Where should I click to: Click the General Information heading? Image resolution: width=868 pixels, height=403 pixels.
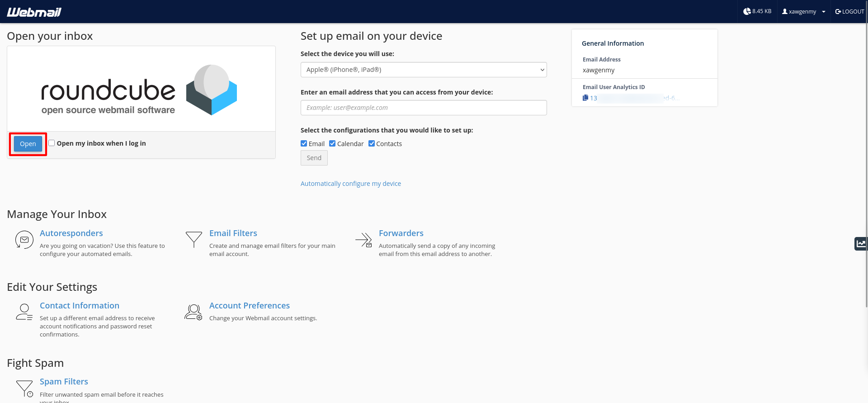click(x=613, y=43)
